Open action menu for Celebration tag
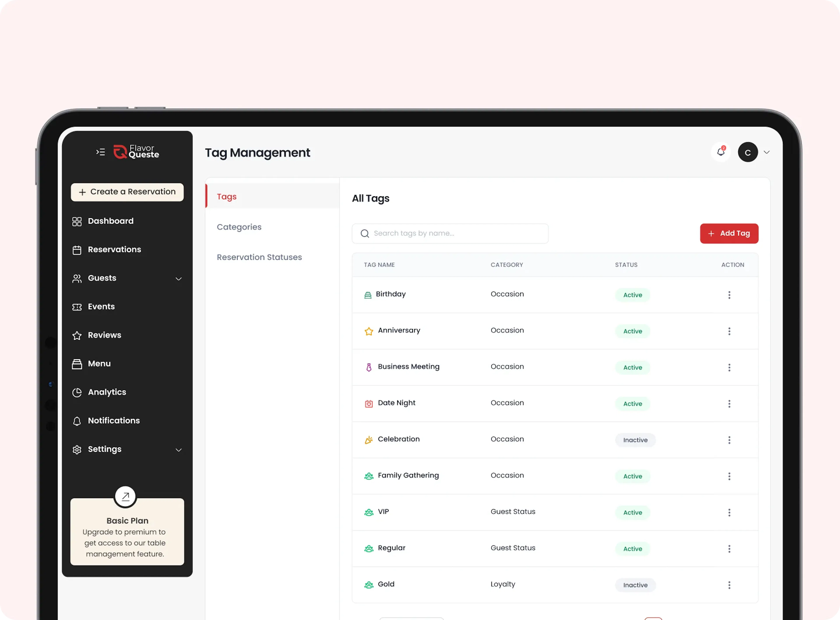 729,440
